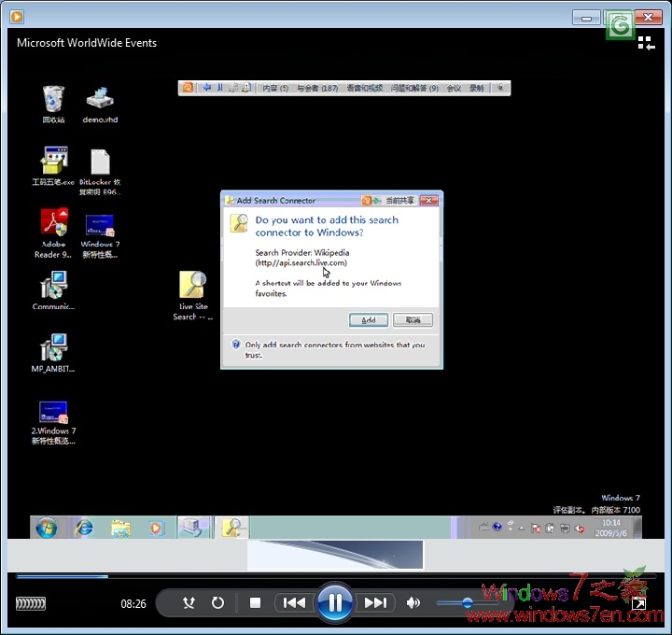The height and width of the screenshot is (635, 672).
Task: Select the Windows 7 新特性 desktop shortcut
Action: [x=100, y=236]
